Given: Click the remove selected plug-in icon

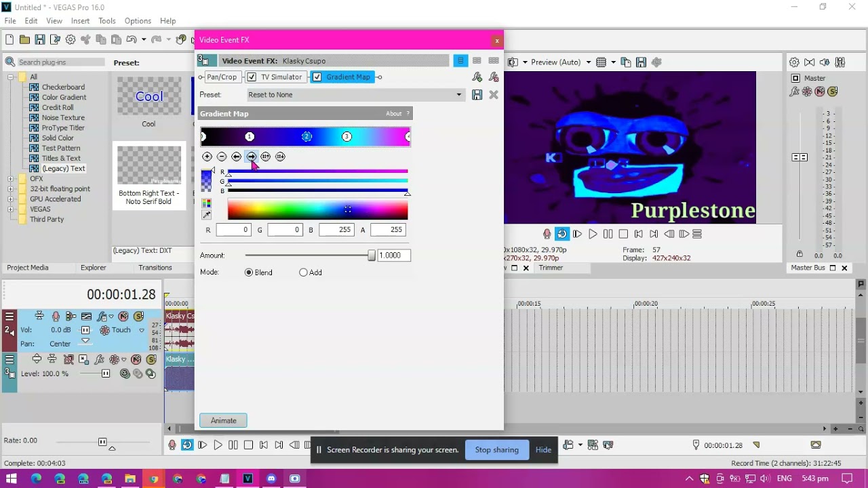Looking at the screenshot, I should [494, 77].
